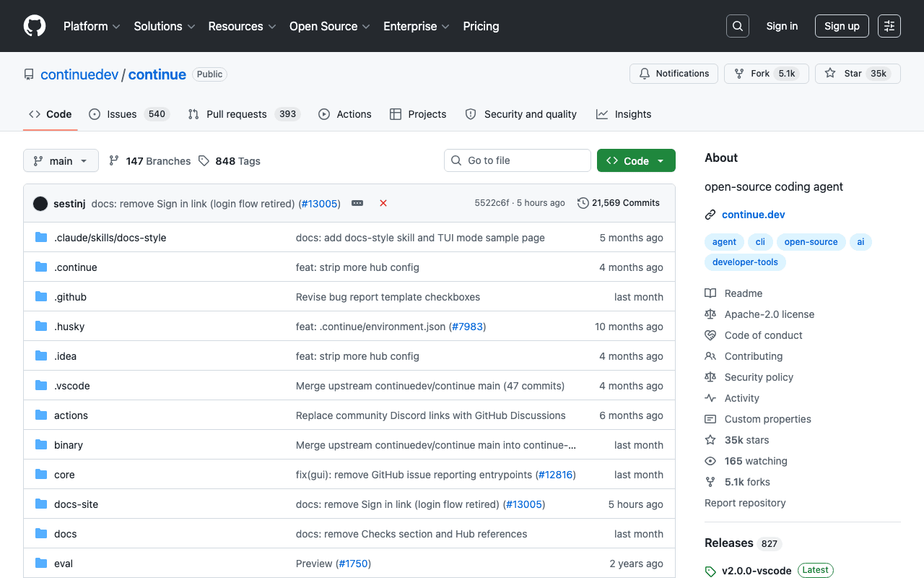
Task: Focus the Go to file search field
Action: point(518,160)
